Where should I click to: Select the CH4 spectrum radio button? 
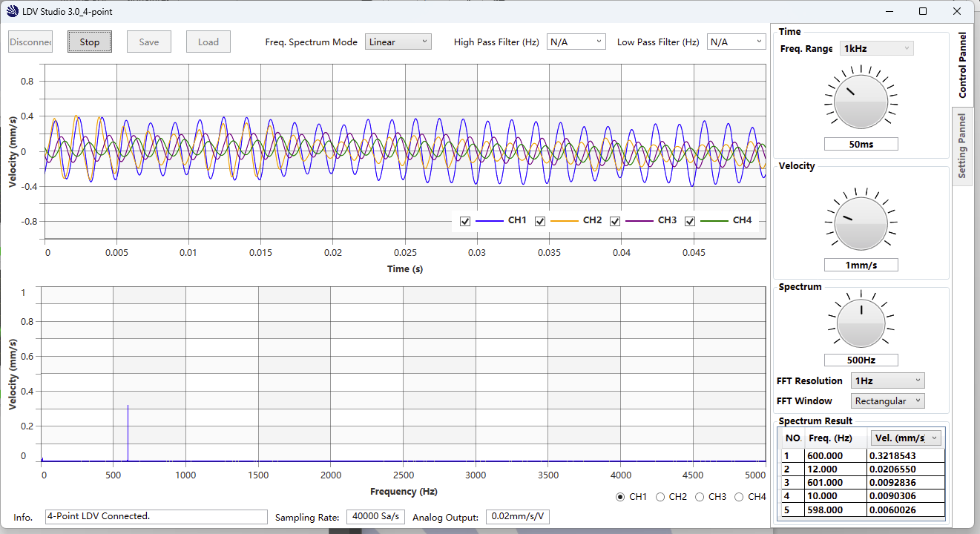pyautogui.click(x=739, y=497)
